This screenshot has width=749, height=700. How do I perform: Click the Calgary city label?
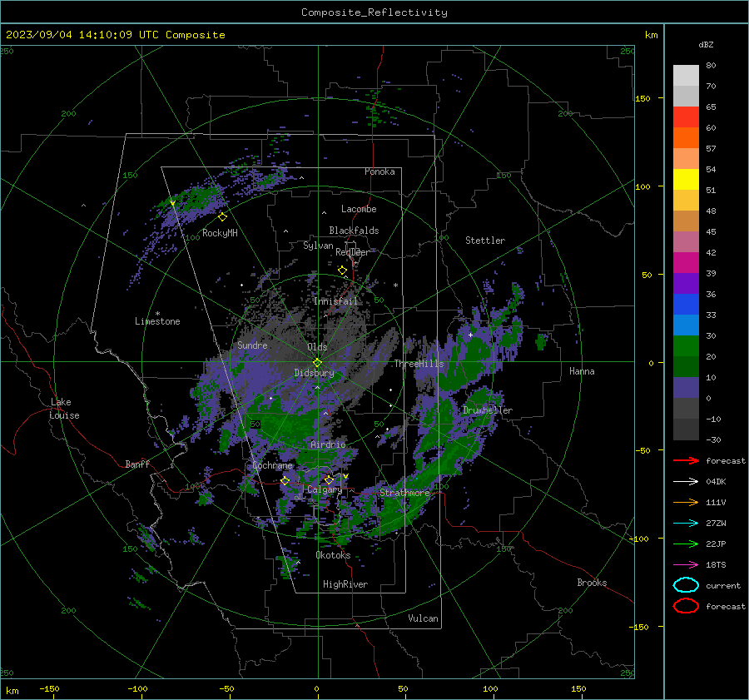(325, 489)
